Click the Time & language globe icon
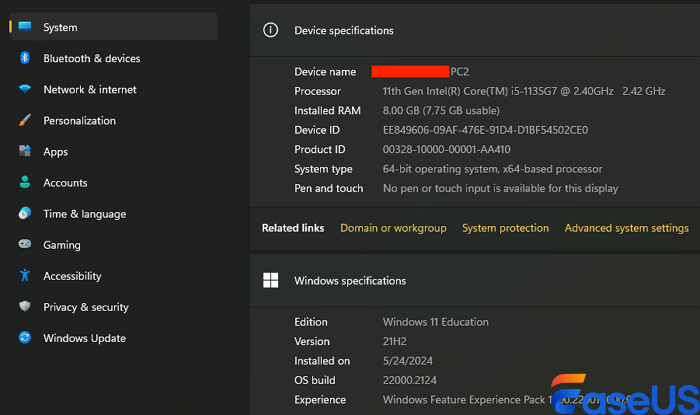The width and height of the screenshot is (700, 415). click(24, 214)
